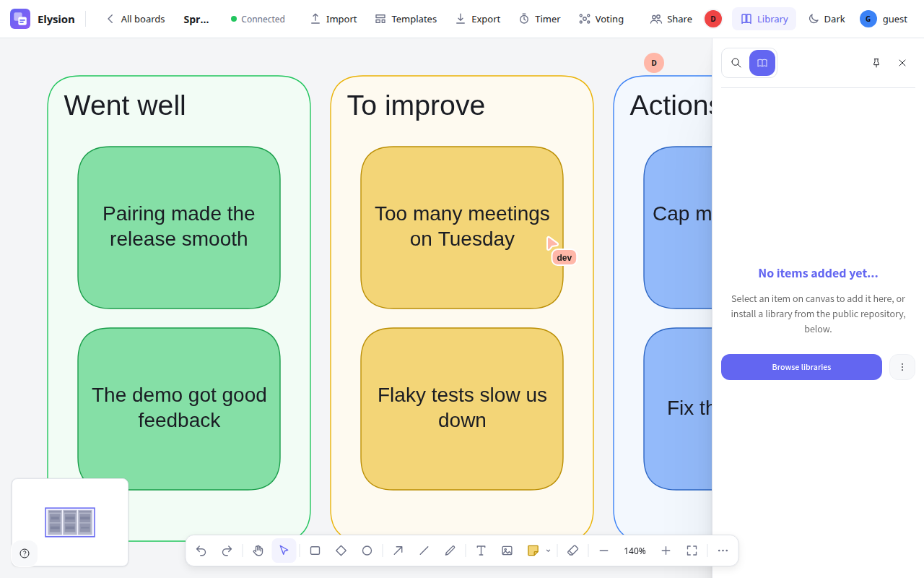Open the Import menu item
Screen dimensions: 924x578
click(x=334, y=19)
